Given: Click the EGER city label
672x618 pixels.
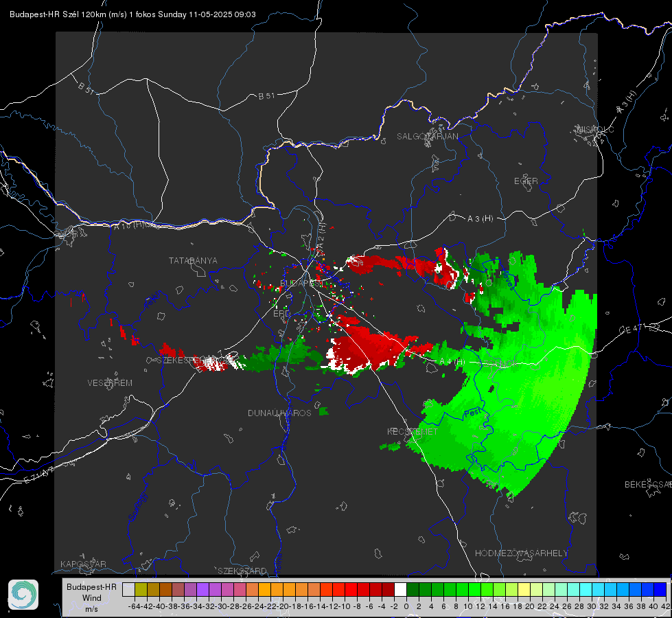Looking at the screenshot, I should pos(526,181).
